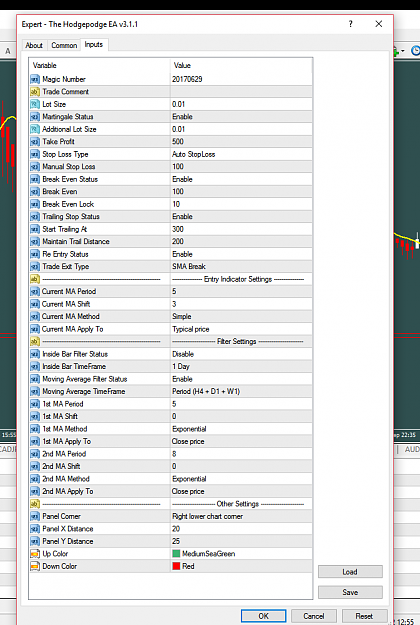Click the Magic Number variable icon

click(35, 79)
